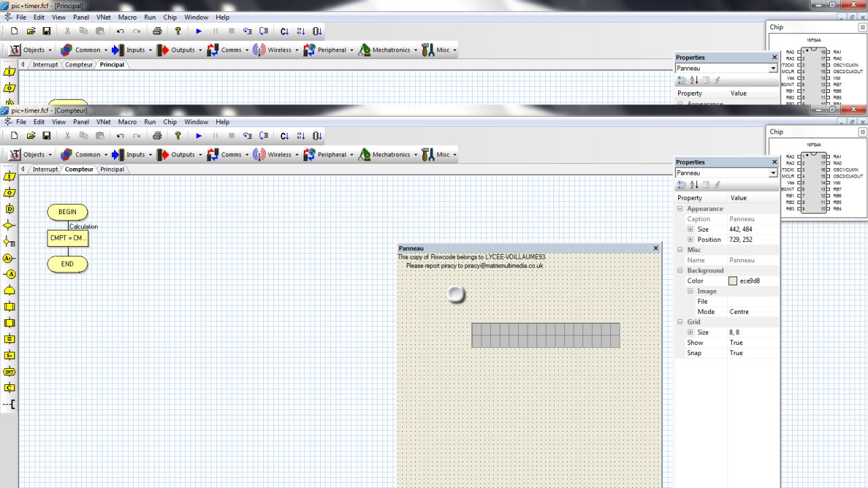Select the Component Macro icon in the sidebar
Screen dimensions: 868x488
point(9,323)
